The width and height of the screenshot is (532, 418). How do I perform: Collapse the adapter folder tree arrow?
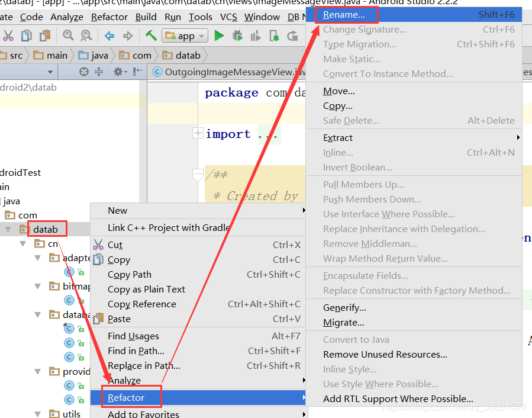(38, 258)
